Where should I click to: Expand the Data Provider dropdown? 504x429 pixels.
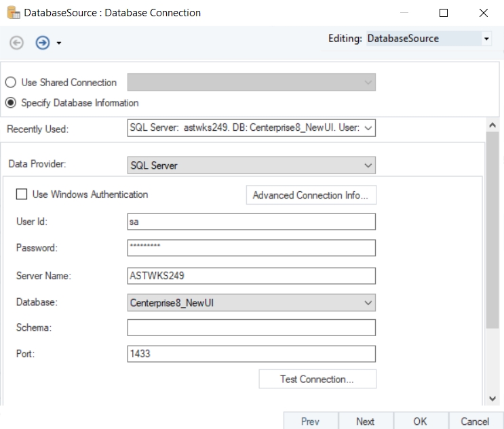coord(368,165)
